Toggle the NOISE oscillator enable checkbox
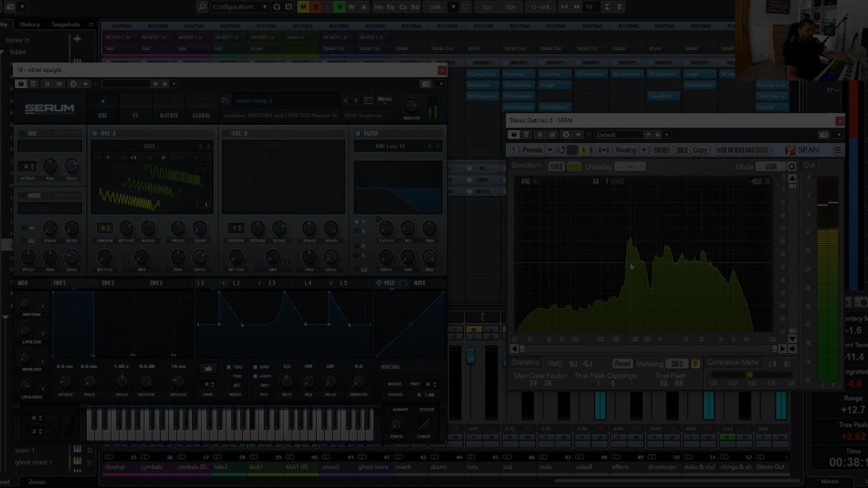The height and width of the screenshot is (488, 868). (22, 195)
